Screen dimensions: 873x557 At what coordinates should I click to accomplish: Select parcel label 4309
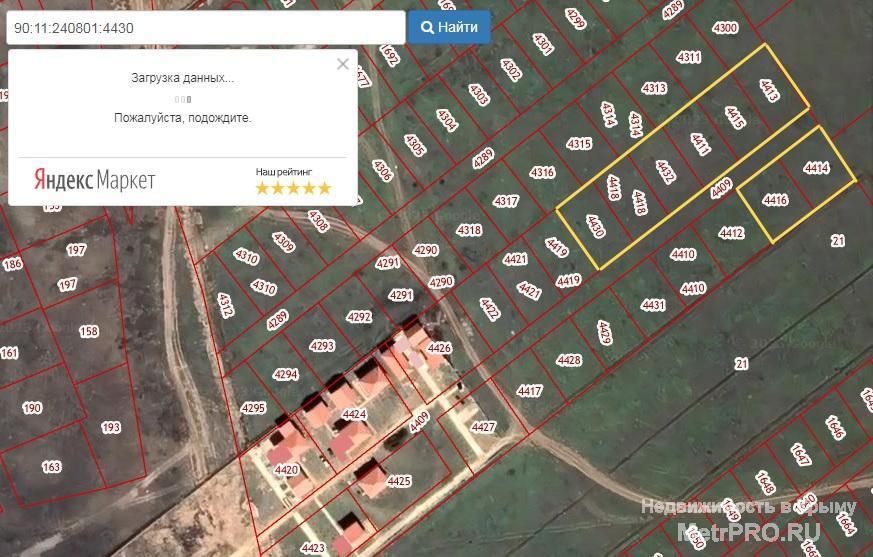(283, 242)
